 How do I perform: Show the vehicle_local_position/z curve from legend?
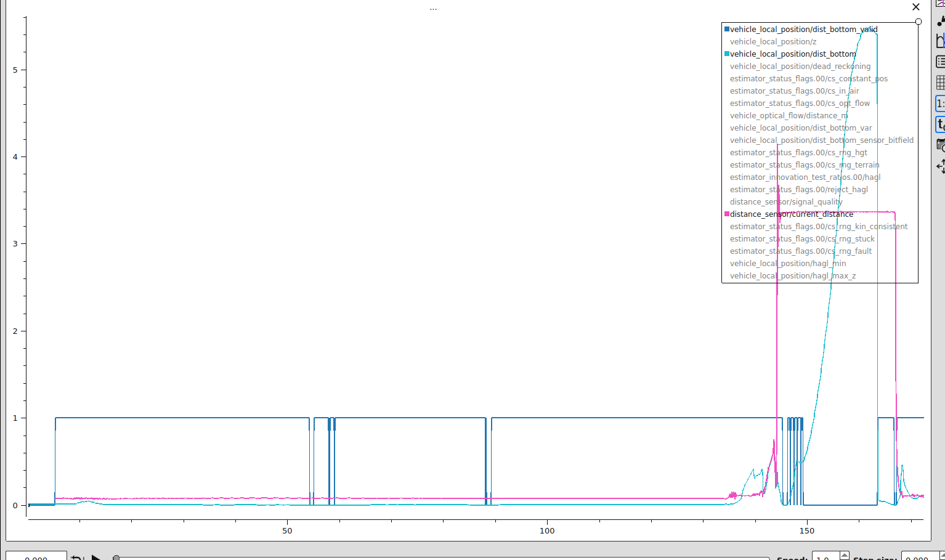773,42
